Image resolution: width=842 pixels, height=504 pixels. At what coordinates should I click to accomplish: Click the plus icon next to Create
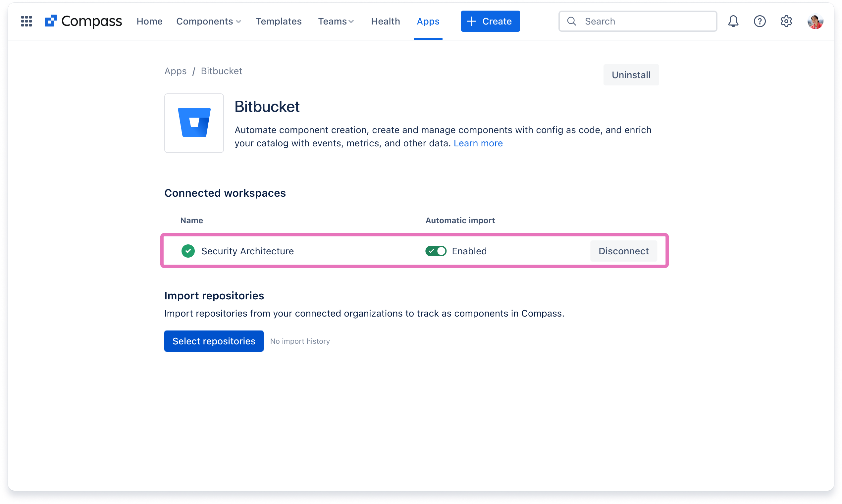473,21
